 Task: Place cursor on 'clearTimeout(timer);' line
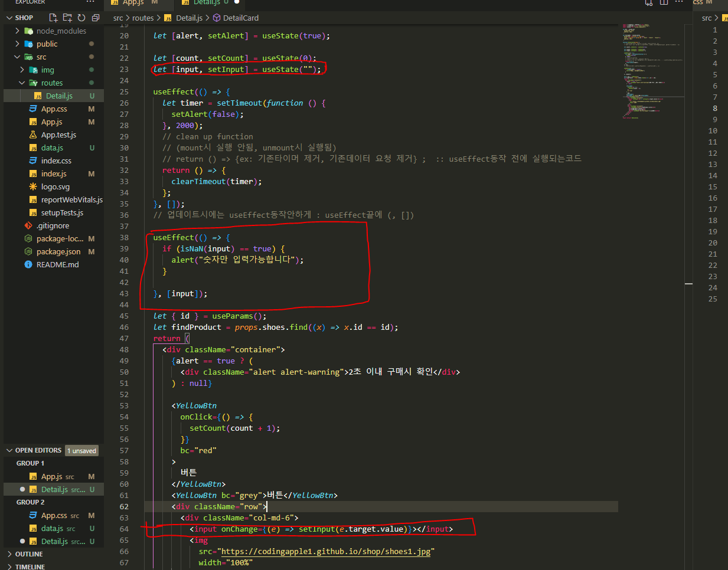point(217,181)
